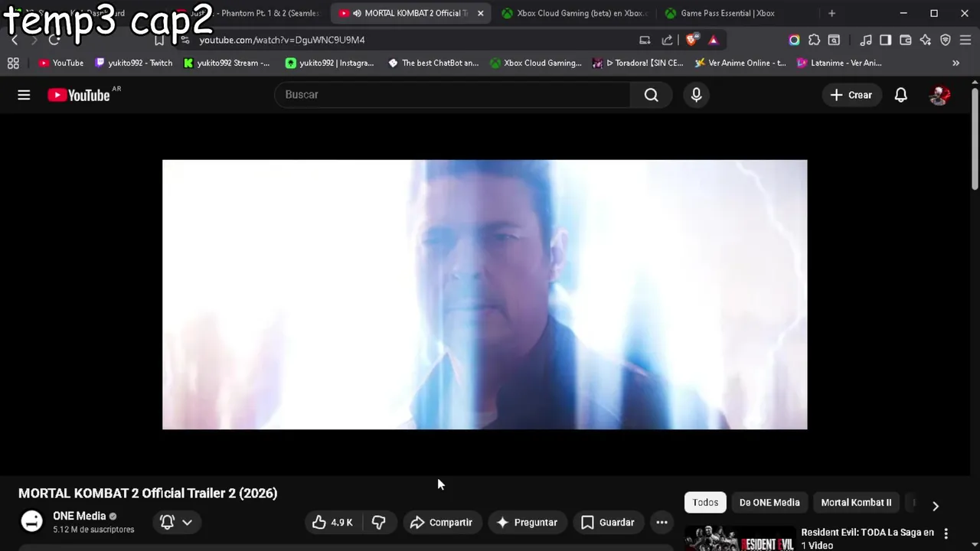Viewport: 980px width, 551px height.
Task: Click the Brave Shields lion icon
Action: (x=692, y=40)
